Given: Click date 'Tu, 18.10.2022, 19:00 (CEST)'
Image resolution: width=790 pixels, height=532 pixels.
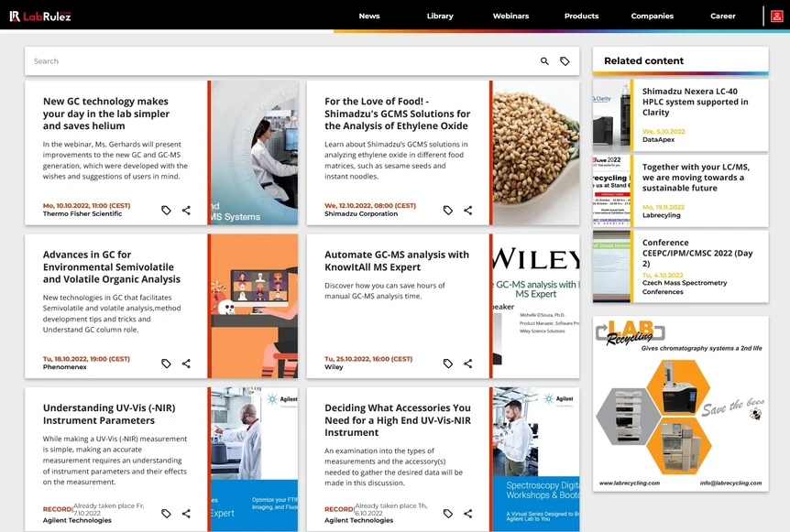Looking at the screenshot, I should 86,359.
